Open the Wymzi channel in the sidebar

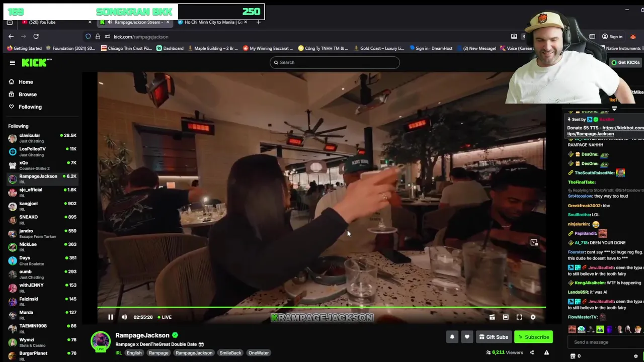click(42, 342)
